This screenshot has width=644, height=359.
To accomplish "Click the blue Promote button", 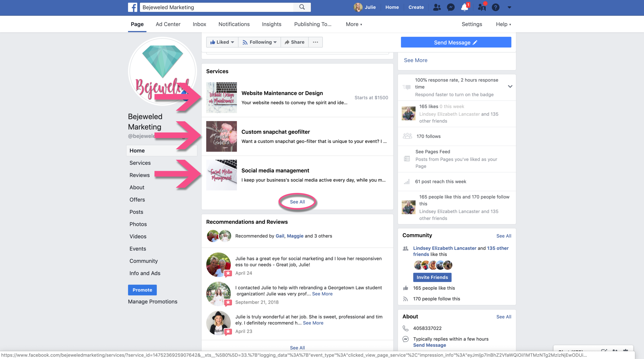I will click(142, 290).
